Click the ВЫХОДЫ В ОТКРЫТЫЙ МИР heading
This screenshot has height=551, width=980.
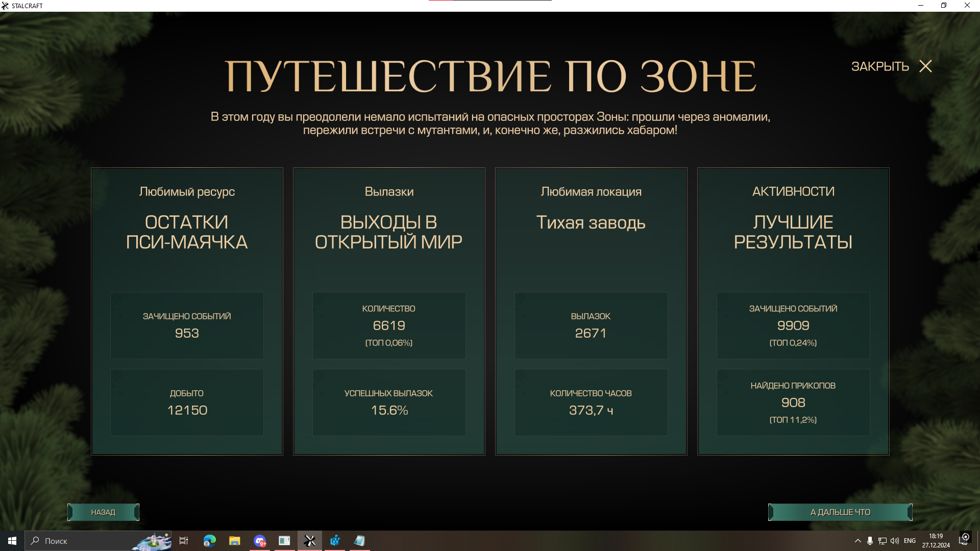click(x=389, y=232)
